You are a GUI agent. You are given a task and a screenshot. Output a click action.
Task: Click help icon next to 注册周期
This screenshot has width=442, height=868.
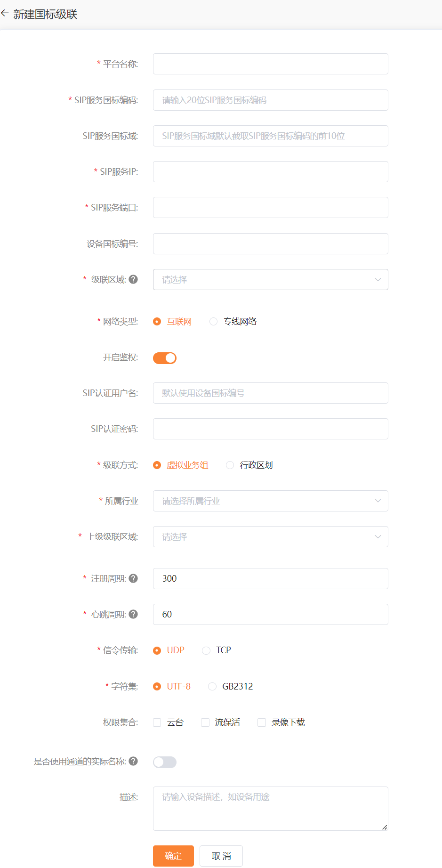click(x=133, y=578)
